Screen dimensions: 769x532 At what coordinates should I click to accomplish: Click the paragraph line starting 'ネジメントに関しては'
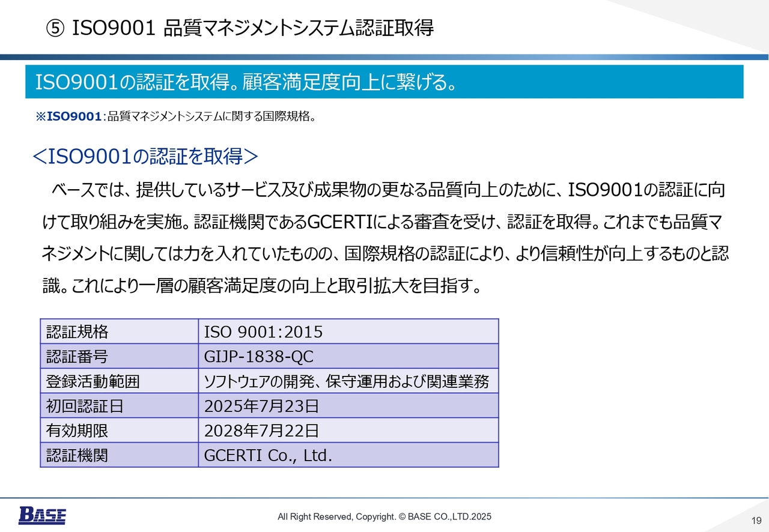click(x=385, y=254)
